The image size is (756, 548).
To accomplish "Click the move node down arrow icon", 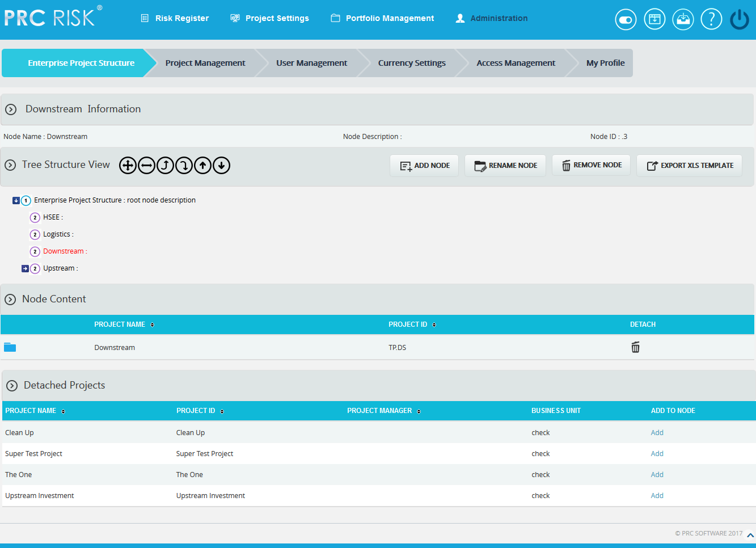I will (221, 166).
